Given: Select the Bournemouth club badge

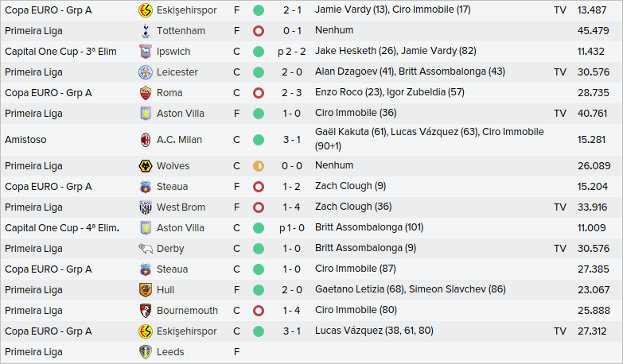Looking at the screenshot, I should pyautogui.click(x=145, y=311).
